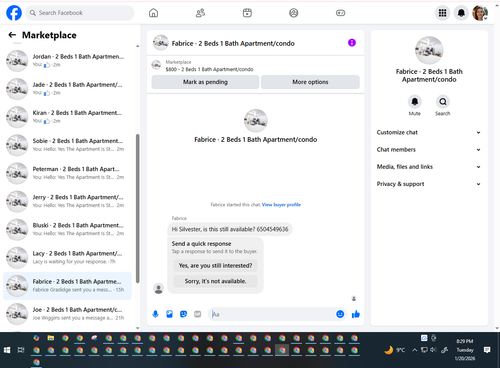Screen dimensions: 500x368
Task: Show hidden system tray icons chevron
Action: [414, 350]
